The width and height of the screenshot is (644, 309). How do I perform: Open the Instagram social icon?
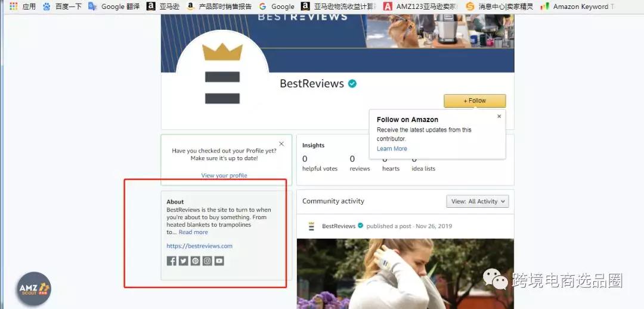coord(208,261)
